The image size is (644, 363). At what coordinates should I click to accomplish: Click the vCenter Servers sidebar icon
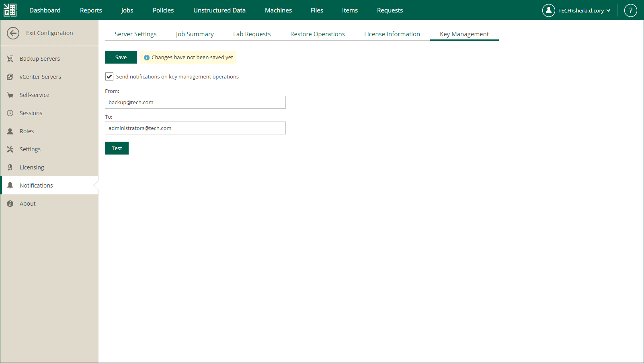coord(10,77)
